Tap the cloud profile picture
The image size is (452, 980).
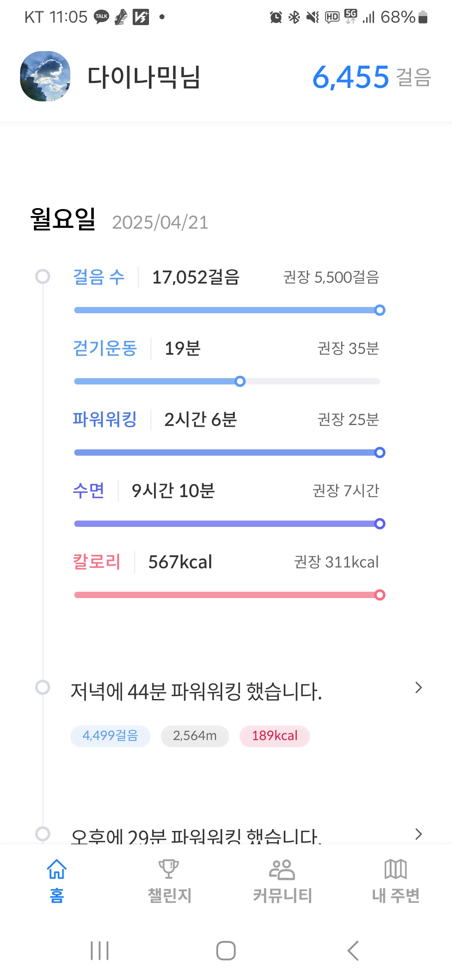45,76
